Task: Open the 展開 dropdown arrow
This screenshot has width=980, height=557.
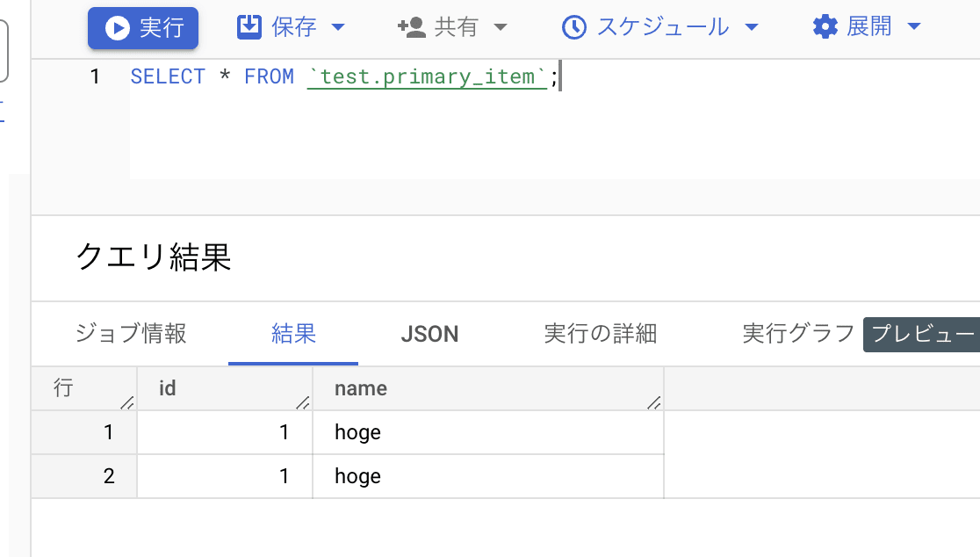Action: [914, 26]
